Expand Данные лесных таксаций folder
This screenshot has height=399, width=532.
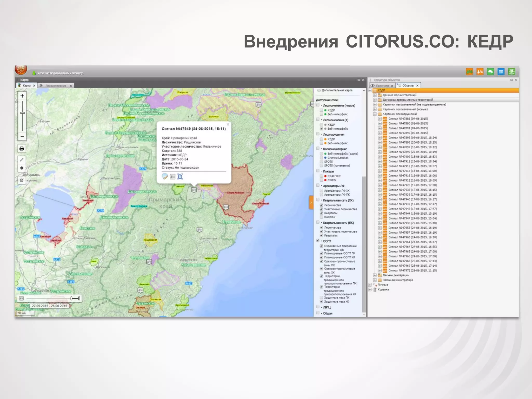click(375, 95)
